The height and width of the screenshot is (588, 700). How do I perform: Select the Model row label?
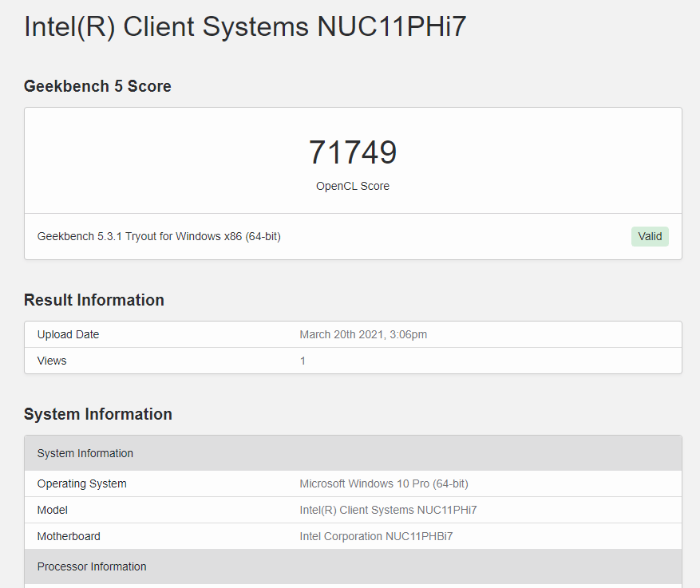[52, 510]
